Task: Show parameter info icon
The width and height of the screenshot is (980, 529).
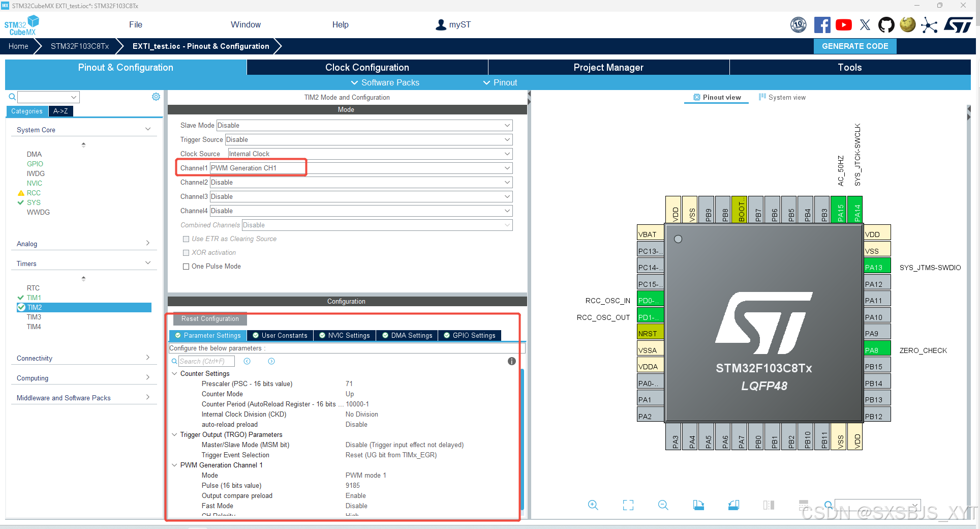Action: pos(512,361)
